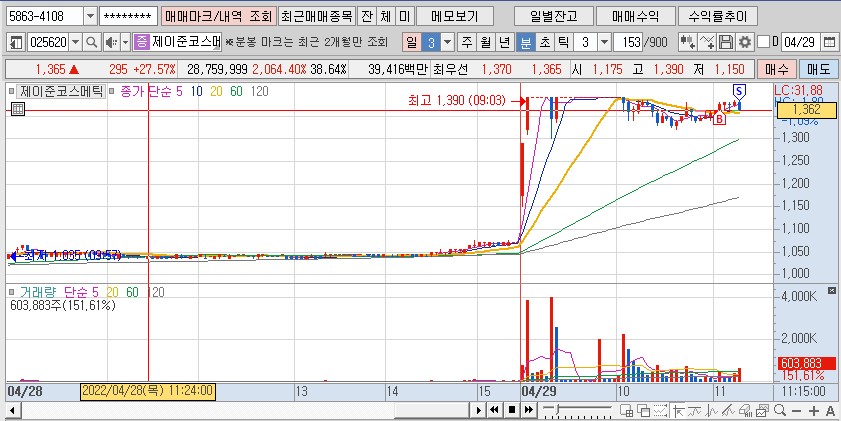This screenshot has height=421, width=841.
Task: Select the 초 second period toggle
Action: pos(544,42)
